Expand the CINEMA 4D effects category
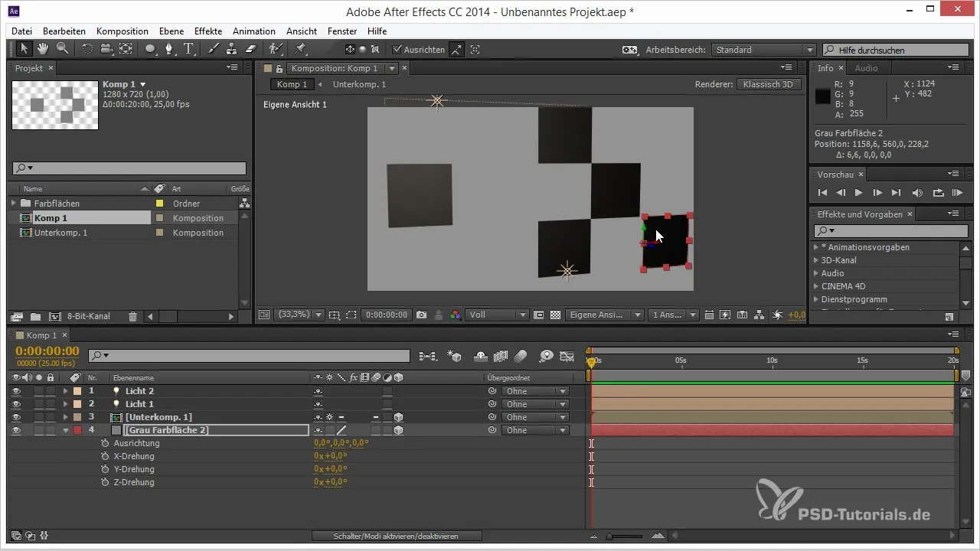 coord(815,286)
